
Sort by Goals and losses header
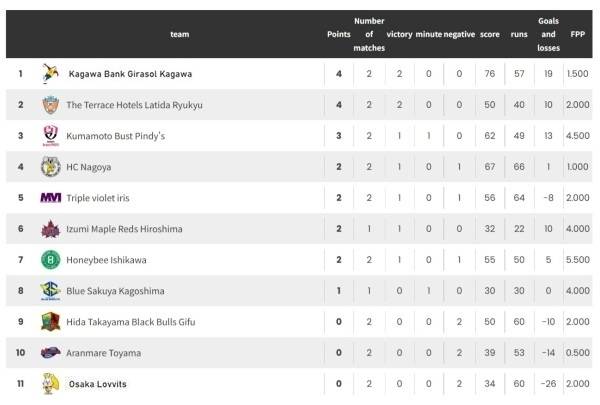[548, 34]
